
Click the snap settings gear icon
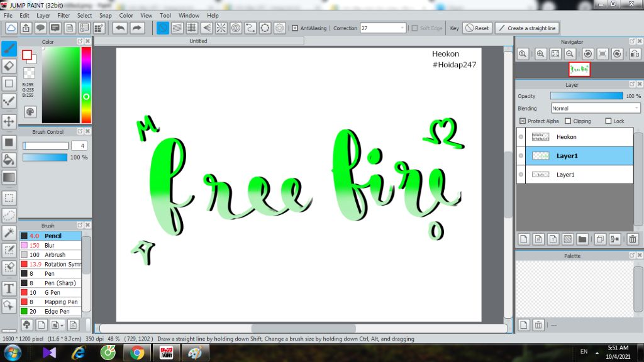[280, 28]
